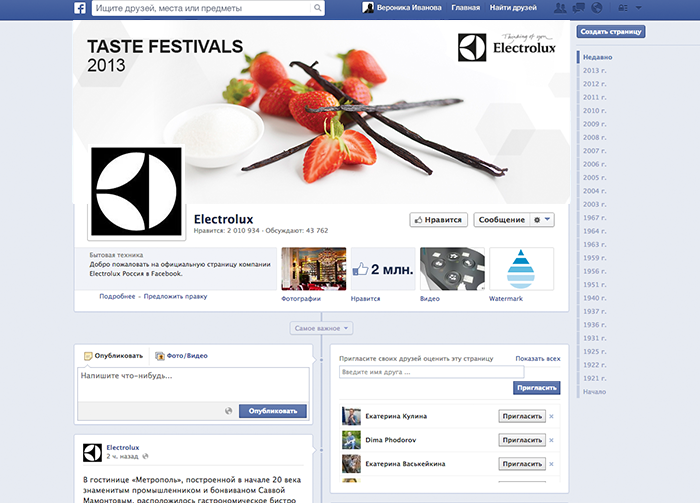Invite Dima Phodorov
Screen dimensions: 700x503
tap(522, 440)
